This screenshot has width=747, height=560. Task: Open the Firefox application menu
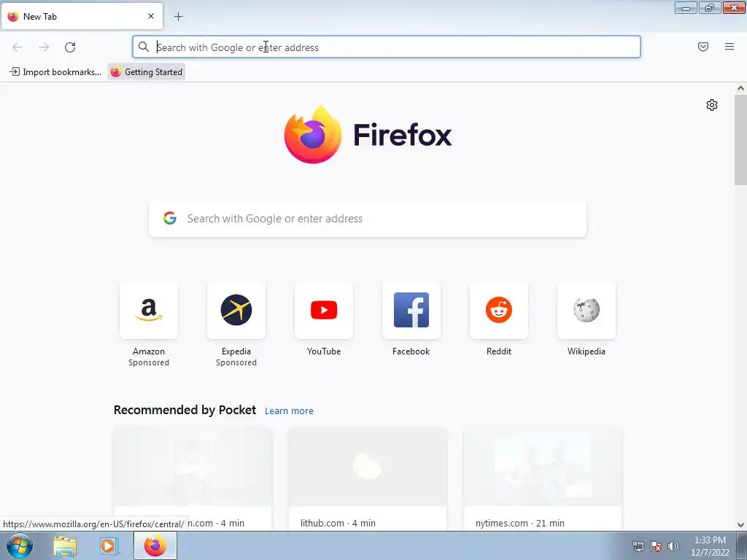(729, 47)
